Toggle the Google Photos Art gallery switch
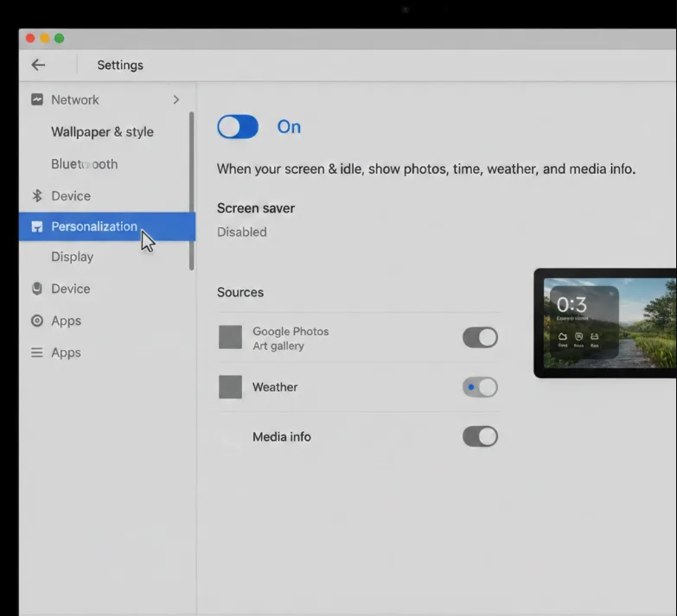677x616 pixels. [480, 337]
